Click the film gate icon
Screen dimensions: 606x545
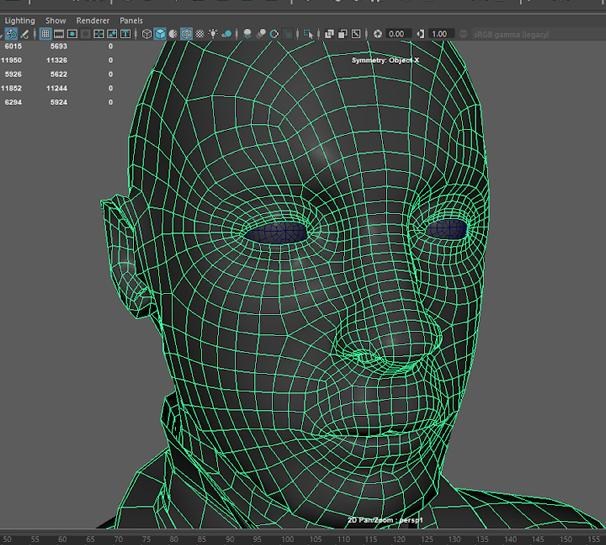click(60, 34)
